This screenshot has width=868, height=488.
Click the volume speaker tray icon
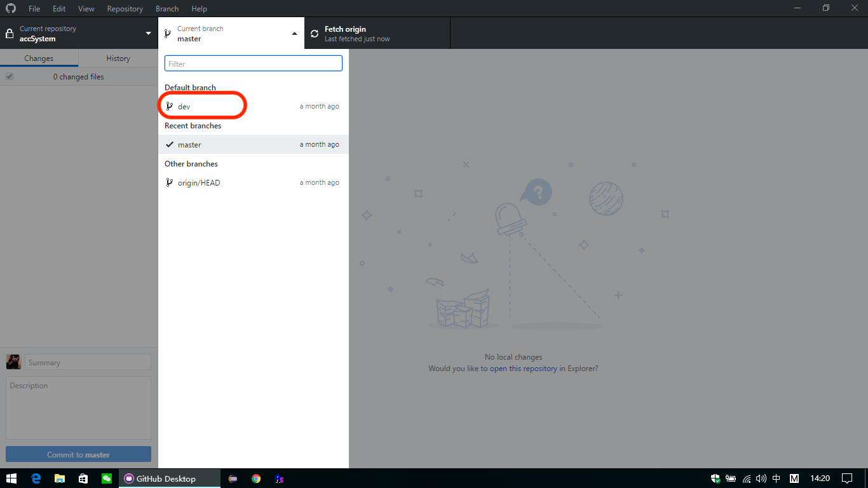coord(761,478)
